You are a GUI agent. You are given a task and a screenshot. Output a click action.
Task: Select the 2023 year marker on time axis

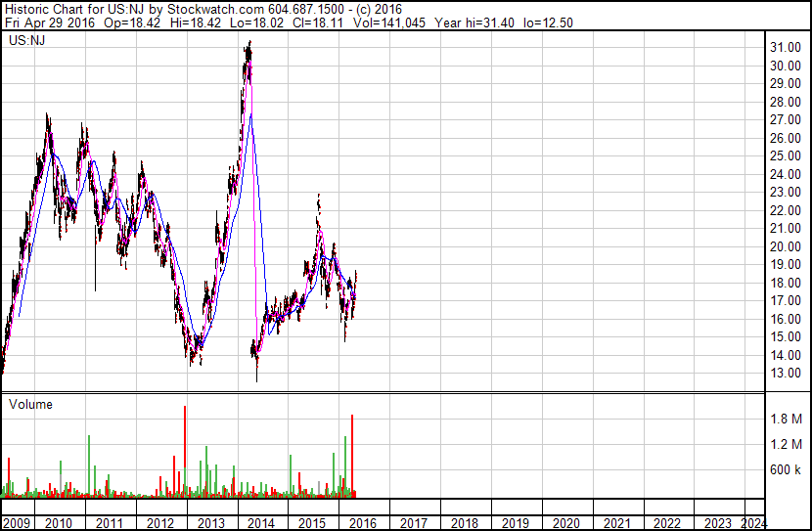[x=718, y=523]
